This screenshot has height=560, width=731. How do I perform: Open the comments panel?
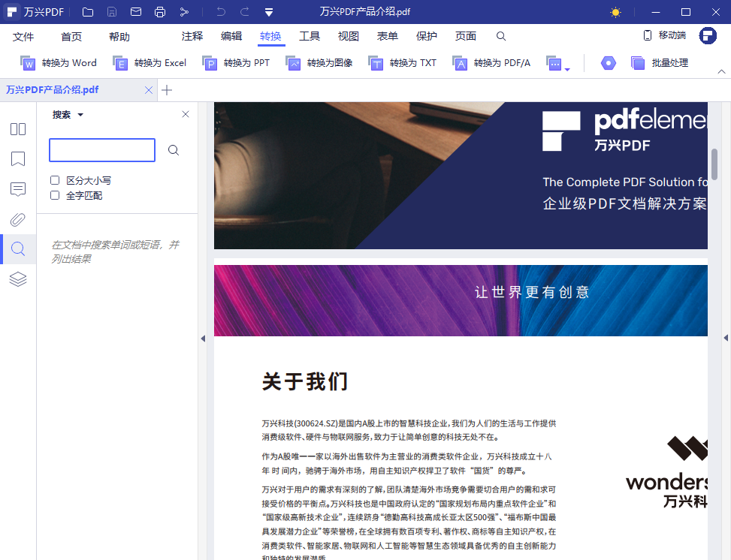[x=17, y=189]
